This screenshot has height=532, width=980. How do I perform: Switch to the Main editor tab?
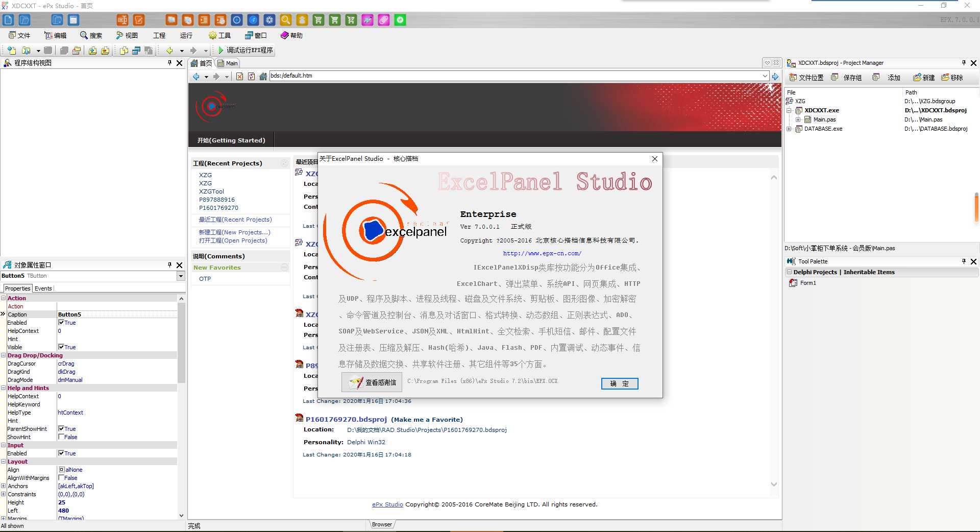point(228,63)
